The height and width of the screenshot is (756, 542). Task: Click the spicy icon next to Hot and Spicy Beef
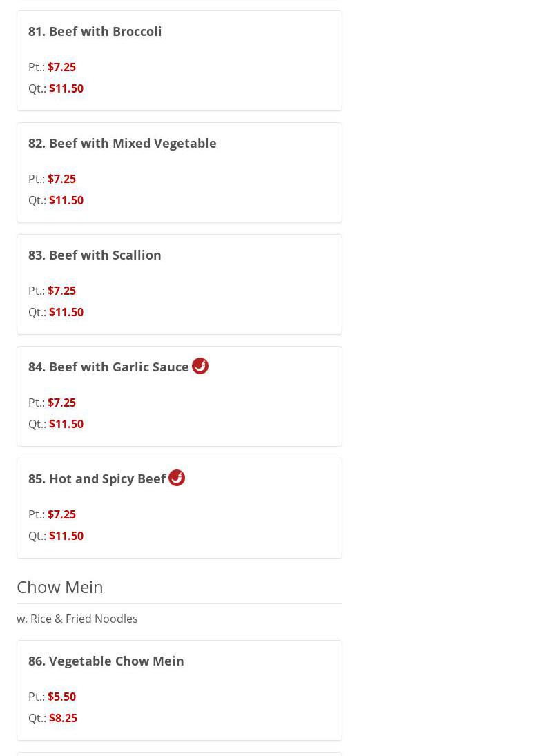pyautogui.click(x=177, y=478)
